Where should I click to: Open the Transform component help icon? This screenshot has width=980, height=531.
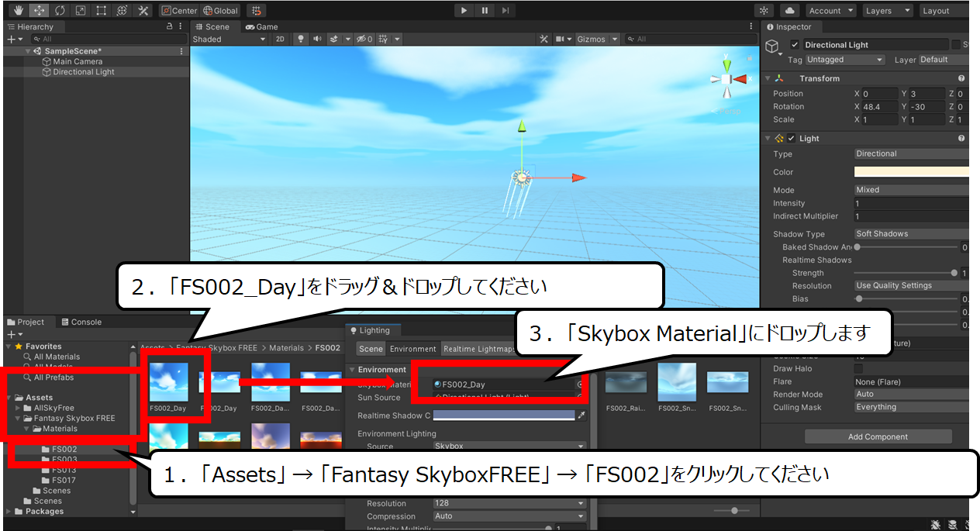pos(961,78)
